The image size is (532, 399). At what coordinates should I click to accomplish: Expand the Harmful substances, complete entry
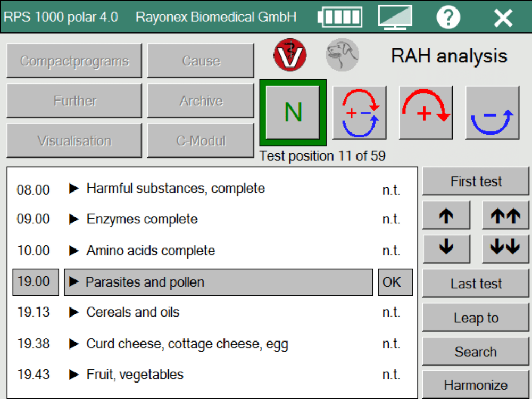[x=176, y=188]
